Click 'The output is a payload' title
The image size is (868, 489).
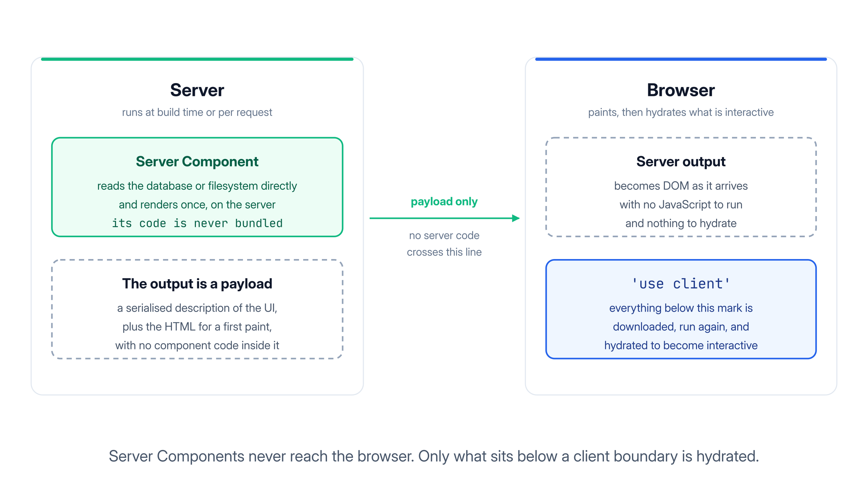[197, 284]
